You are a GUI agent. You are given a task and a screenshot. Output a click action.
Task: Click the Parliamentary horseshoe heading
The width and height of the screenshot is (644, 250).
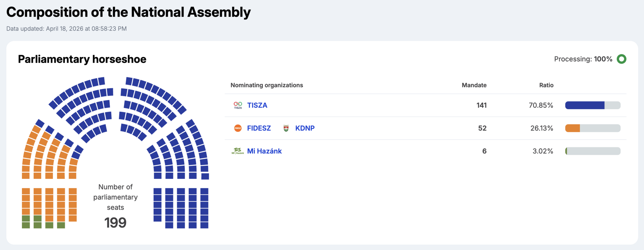pos(82,59)
